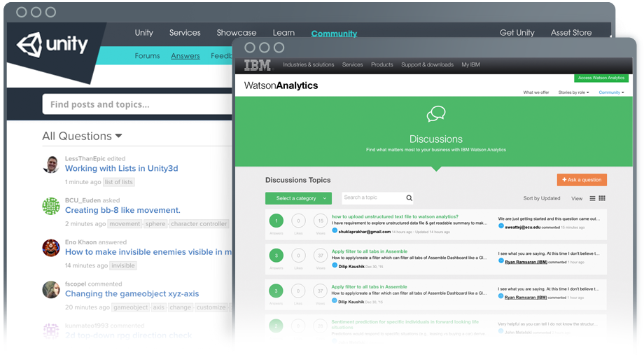The image size is (644, 355).
Task: Open first Apply filter to all tabs topic
Action: [x=369, y=251]
